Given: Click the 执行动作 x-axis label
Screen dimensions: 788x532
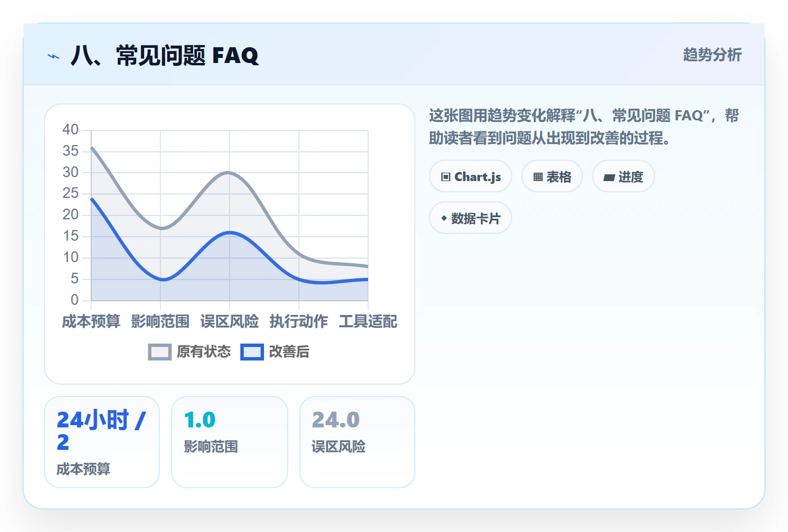Looking at the screenshot, I should [299, 322].
